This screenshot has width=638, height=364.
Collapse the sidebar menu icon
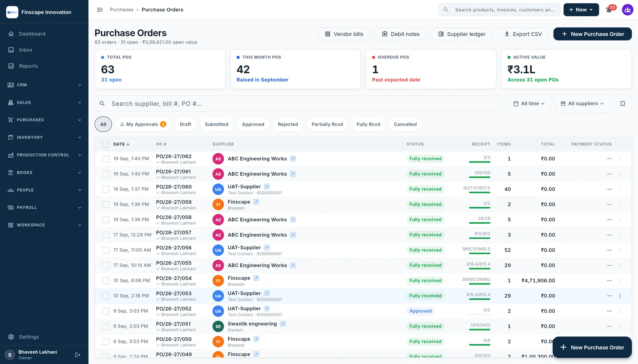100,10
